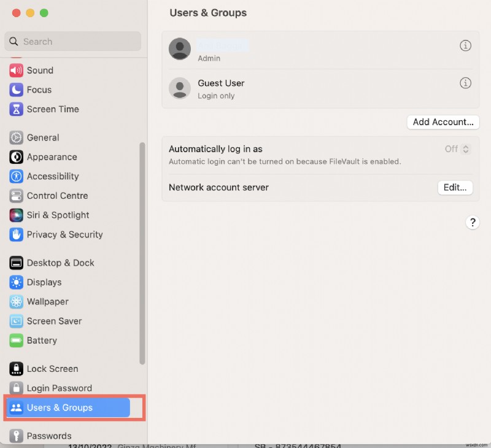The height and width of the screenshot is (448, 491).
Task: Click the Users & Groups pane title
Action: (208, 12)
